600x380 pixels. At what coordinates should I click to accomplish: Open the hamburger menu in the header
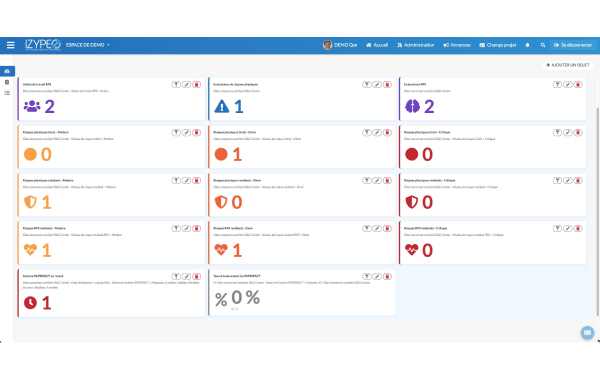pos(11,45)
